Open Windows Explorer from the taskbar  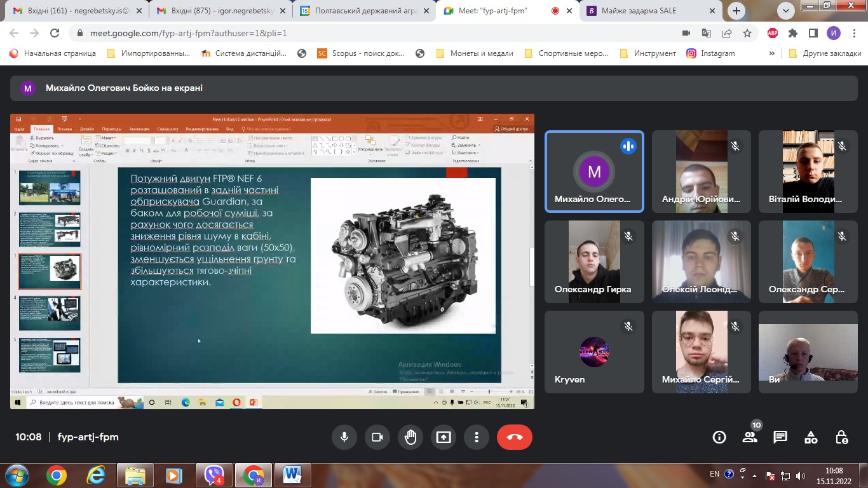(x=135, y=475)
